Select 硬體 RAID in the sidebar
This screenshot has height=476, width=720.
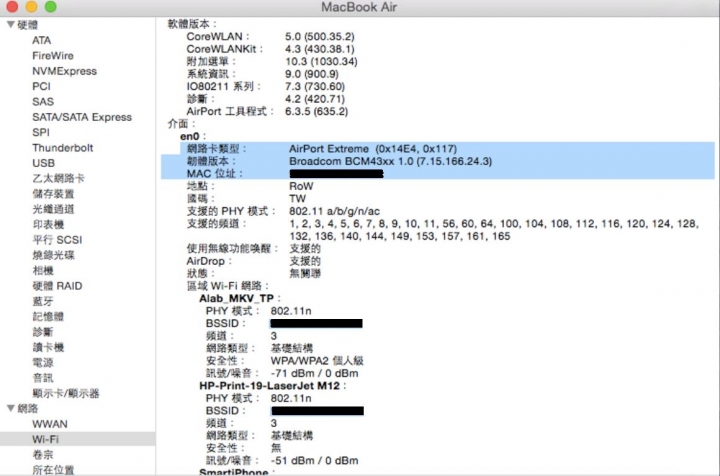[57, 286]
